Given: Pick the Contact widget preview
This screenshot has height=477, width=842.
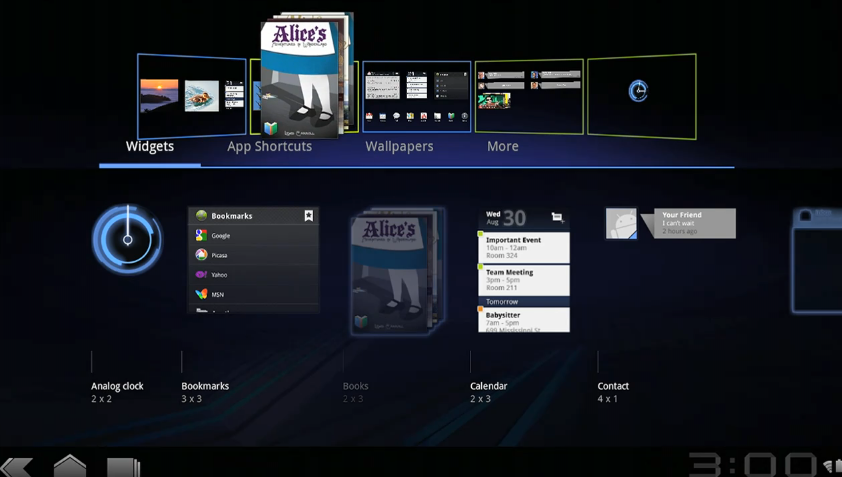Looking at the screenshot, I should pos(671,223).
